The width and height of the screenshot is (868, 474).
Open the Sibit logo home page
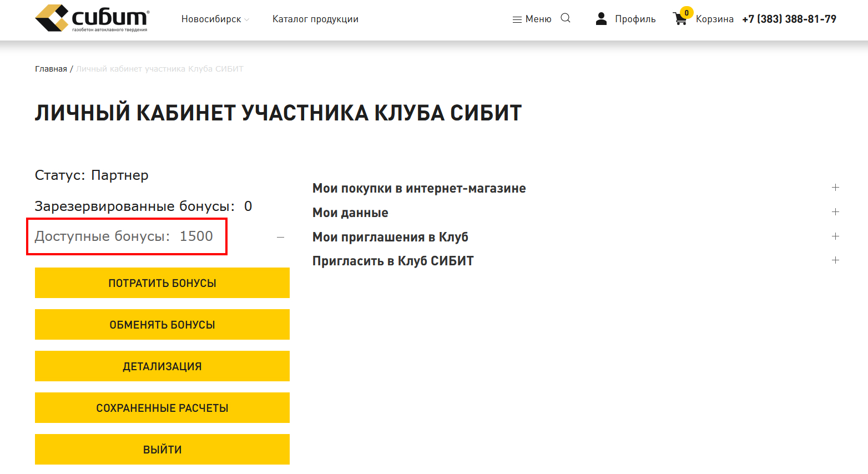click(92, 18)
